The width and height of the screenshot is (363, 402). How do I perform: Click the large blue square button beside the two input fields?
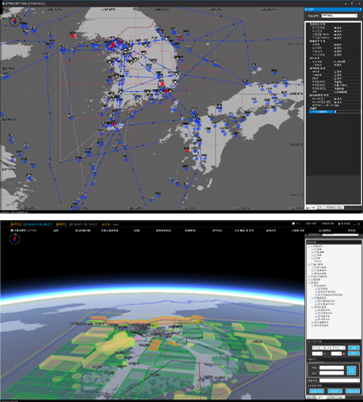(x=351, y=370)
